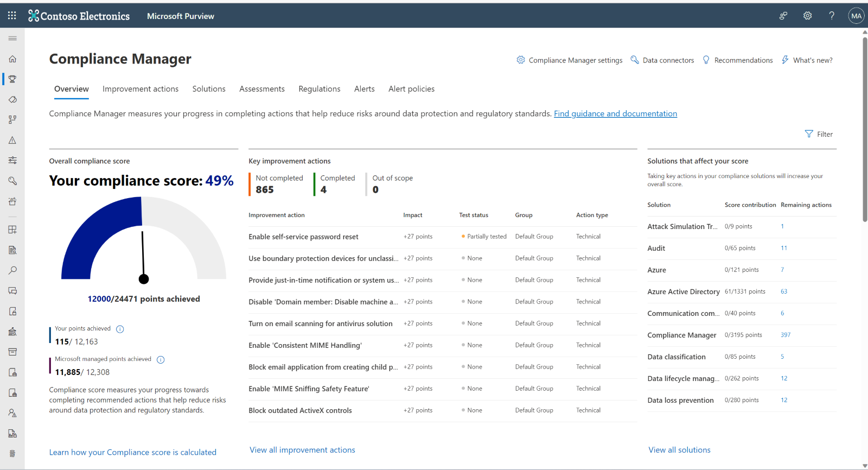Open the Data classification solution row
The height and width of the screenshot is (470, 868).
742,357
